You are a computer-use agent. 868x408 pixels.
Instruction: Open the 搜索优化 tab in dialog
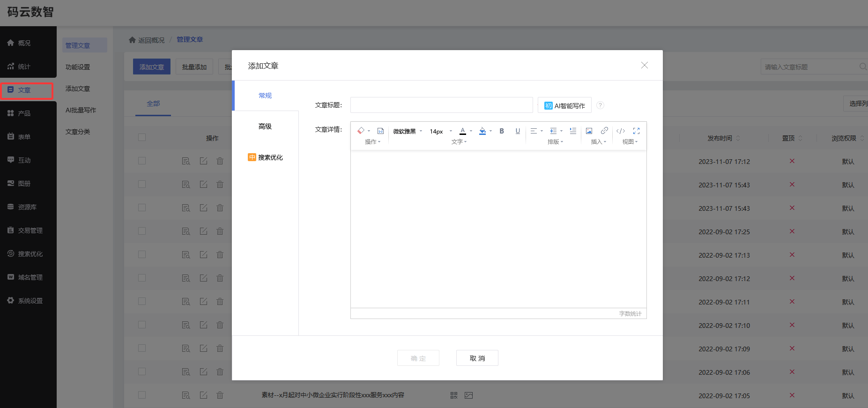point(266,157)
